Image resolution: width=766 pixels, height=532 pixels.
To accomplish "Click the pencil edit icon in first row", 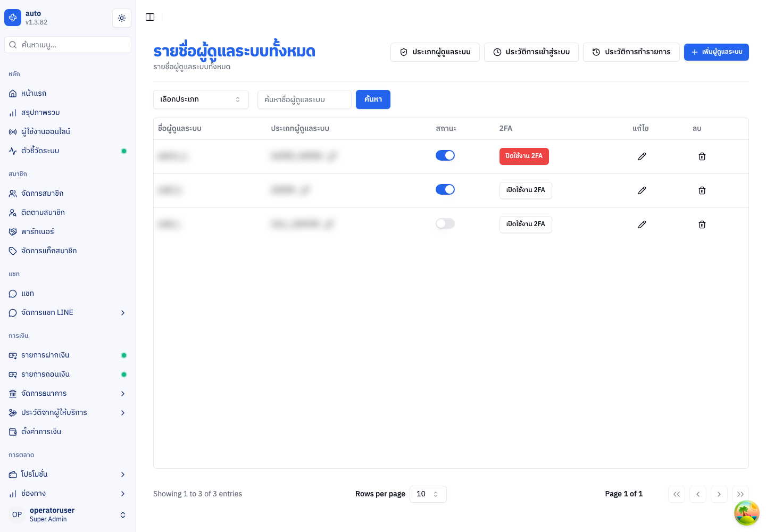I will click(642, 156).
